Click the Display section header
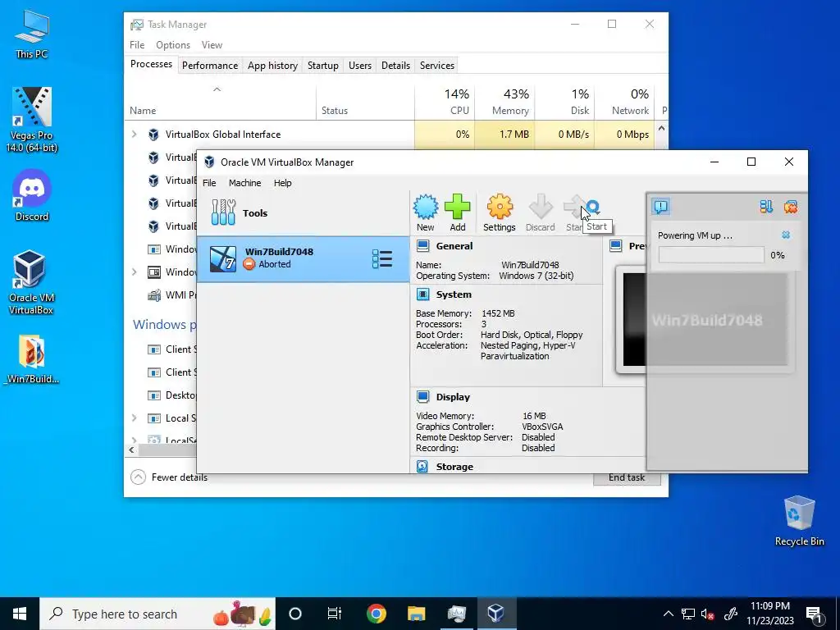 pos(453,397)
